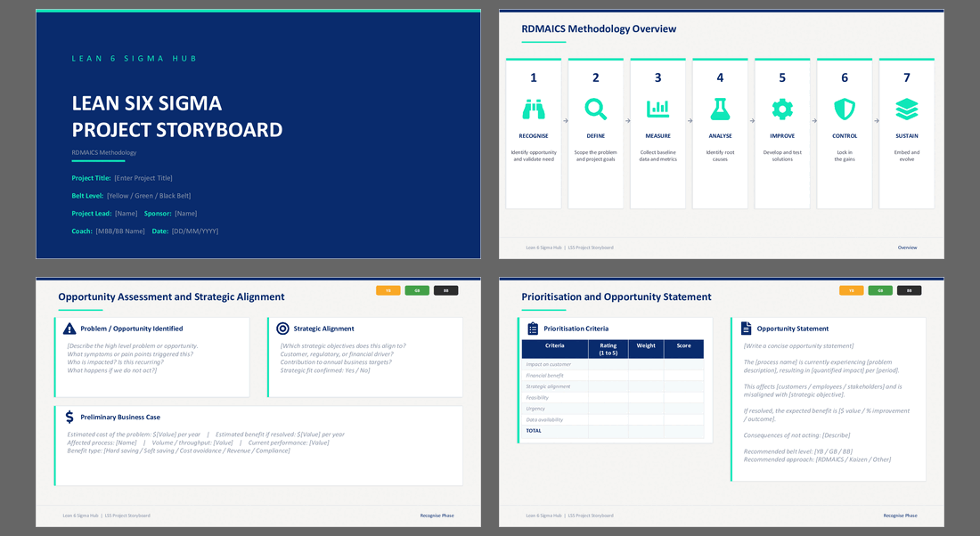Click the warning triangle Problem icon
This screenshot has width=980, height=536.
[x=69, y=329]
